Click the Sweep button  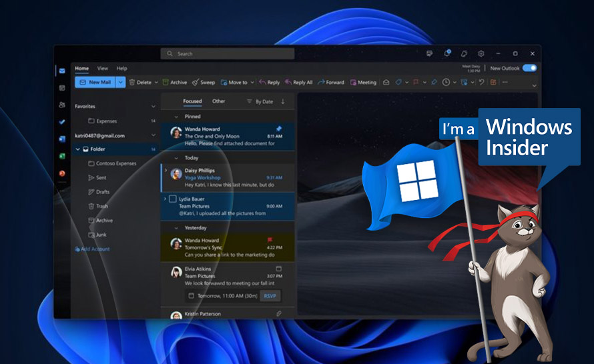tap(204, 82)
